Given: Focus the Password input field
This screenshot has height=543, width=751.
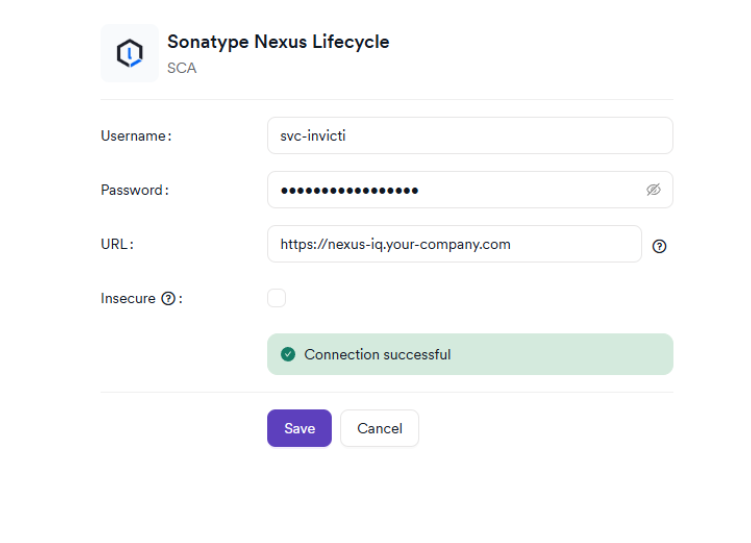Looking at the screenshot, I should (x=470, y=190).
